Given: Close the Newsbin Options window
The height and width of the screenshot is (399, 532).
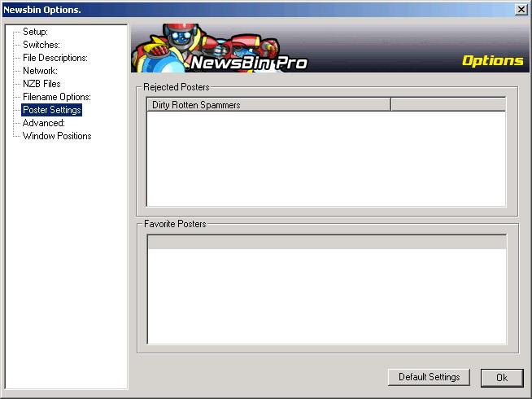Looking at the screenshot, I should tap(521, 9).
